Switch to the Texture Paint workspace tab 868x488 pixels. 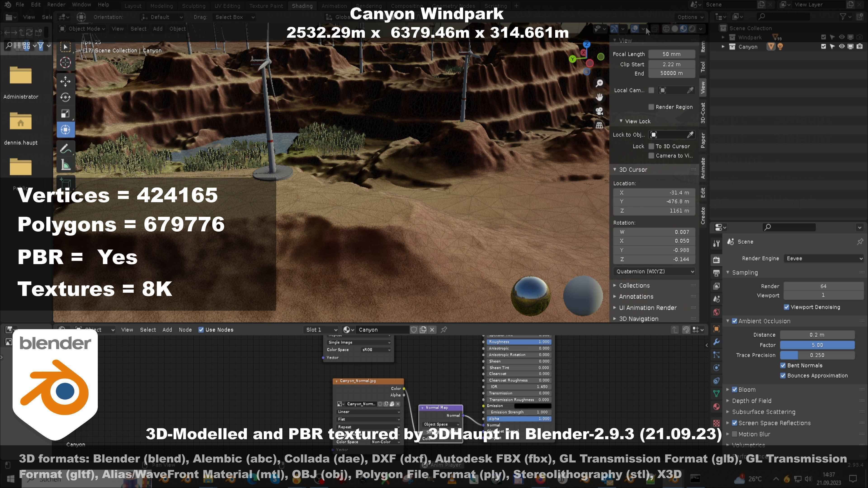tap(266, 6)
